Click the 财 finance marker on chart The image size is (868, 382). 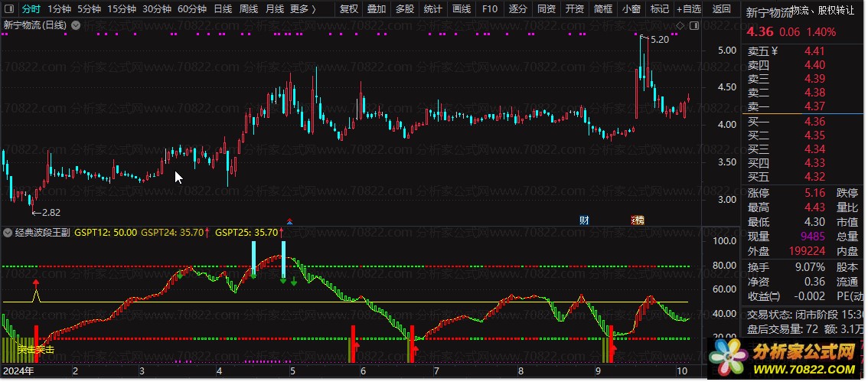coord(584,220)
